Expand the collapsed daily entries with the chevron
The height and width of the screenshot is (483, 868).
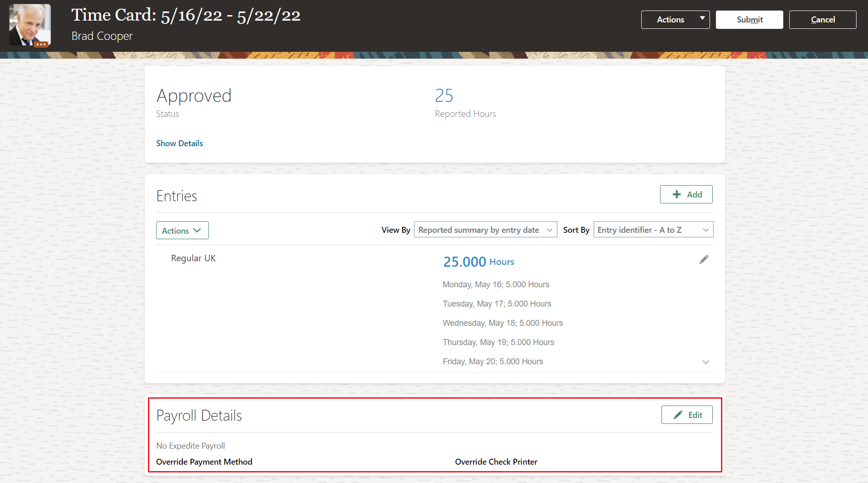click(706, 362)
